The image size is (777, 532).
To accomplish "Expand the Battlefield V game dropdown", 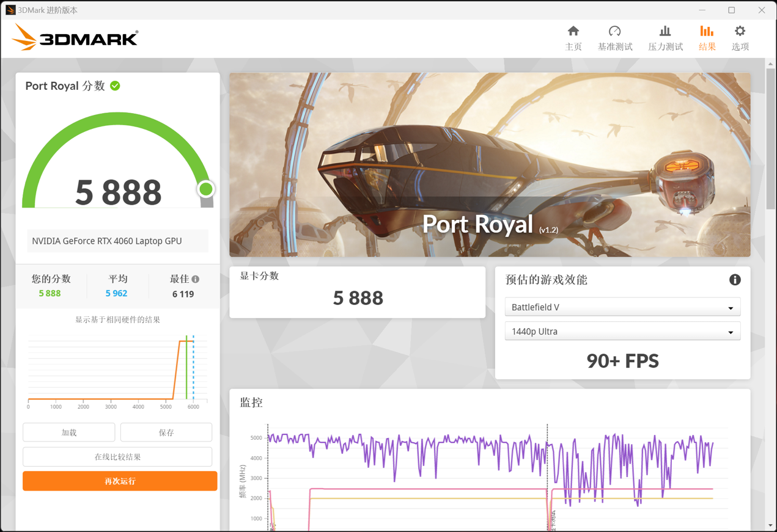I will tap(622, 307).
